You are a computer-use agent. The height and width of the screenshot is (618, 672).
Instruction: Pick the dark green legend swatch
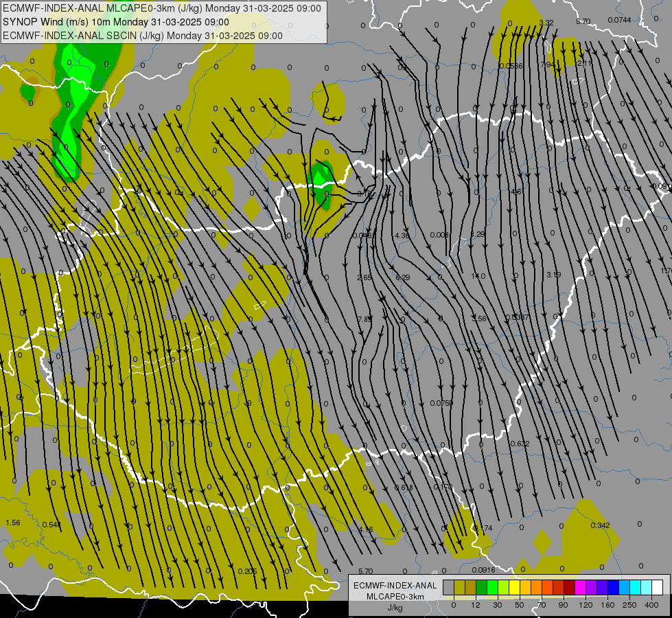(481, 587)
